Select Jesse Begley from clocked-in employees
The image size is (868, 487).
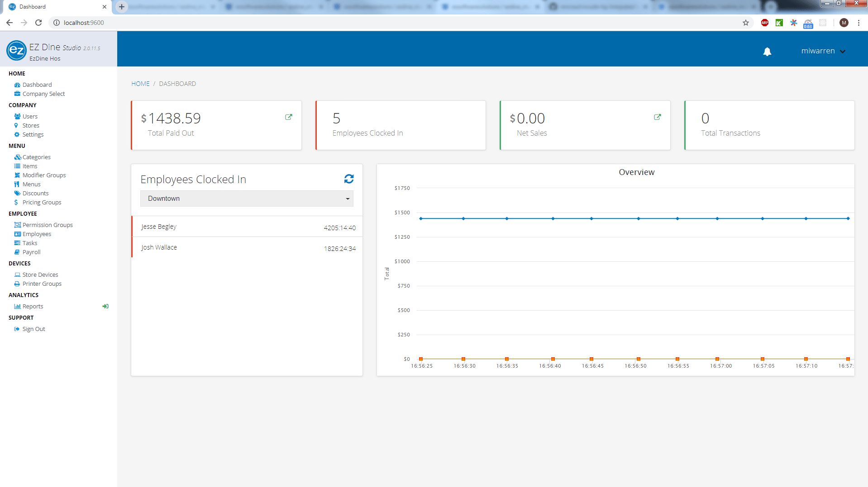click(159, 227)
